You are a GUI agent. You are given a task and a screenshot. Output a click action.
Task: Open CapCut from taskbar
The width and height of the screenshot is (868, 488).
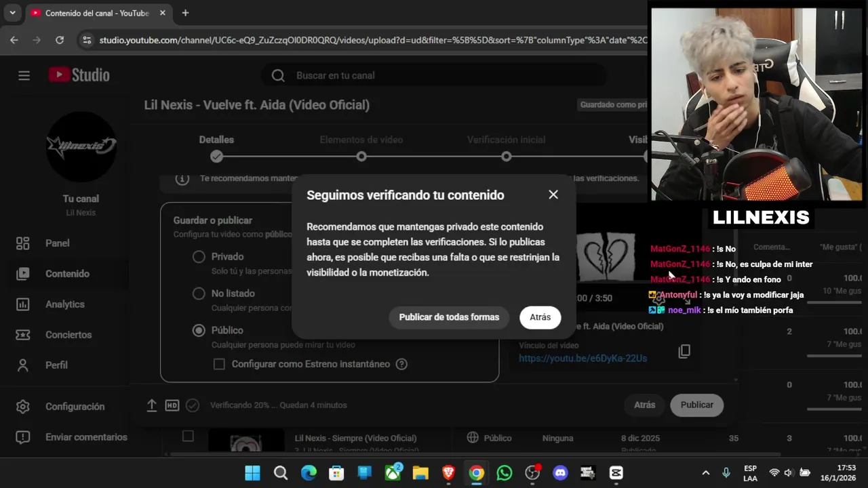(x=616, y=472)
